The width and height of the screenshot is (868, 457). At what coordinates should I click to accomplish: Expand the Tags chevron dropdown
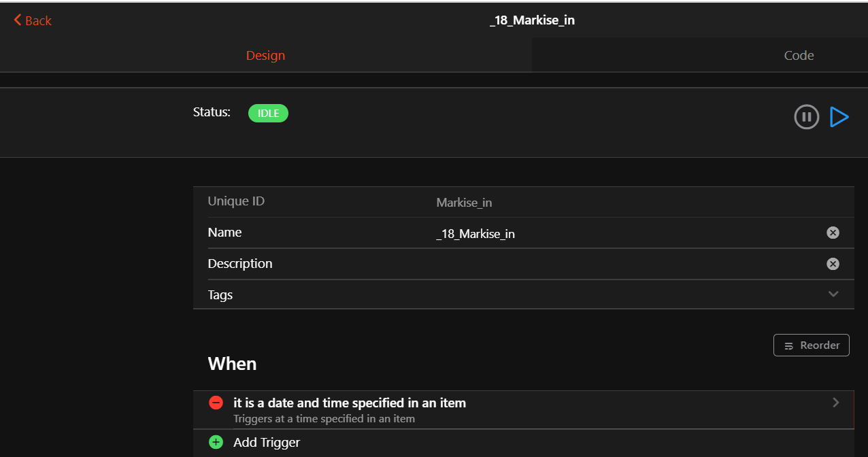(833, 294)
